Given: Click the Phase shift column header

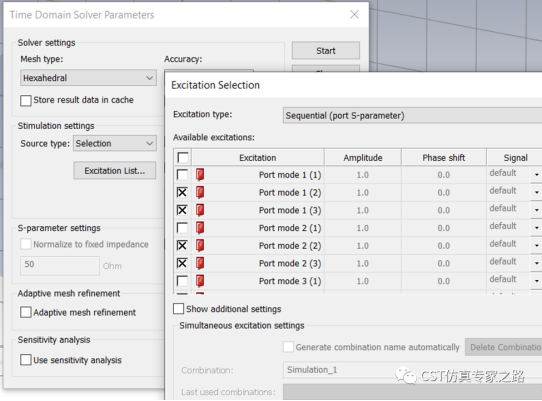Looking at the screenshot, I should 443,158.
